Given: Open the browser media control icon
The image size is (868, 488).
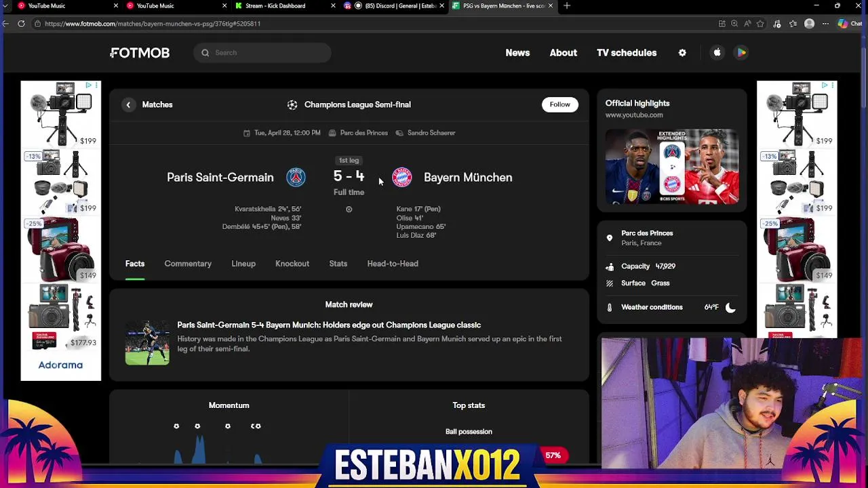Looking at the screenshot, I should point(777,24).
